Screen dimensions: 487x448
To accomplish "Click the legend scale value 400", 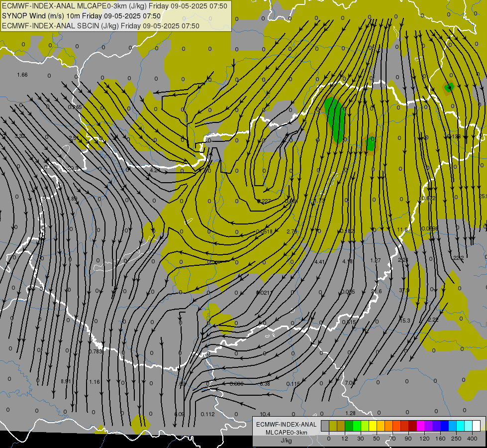I will [472, 439].
